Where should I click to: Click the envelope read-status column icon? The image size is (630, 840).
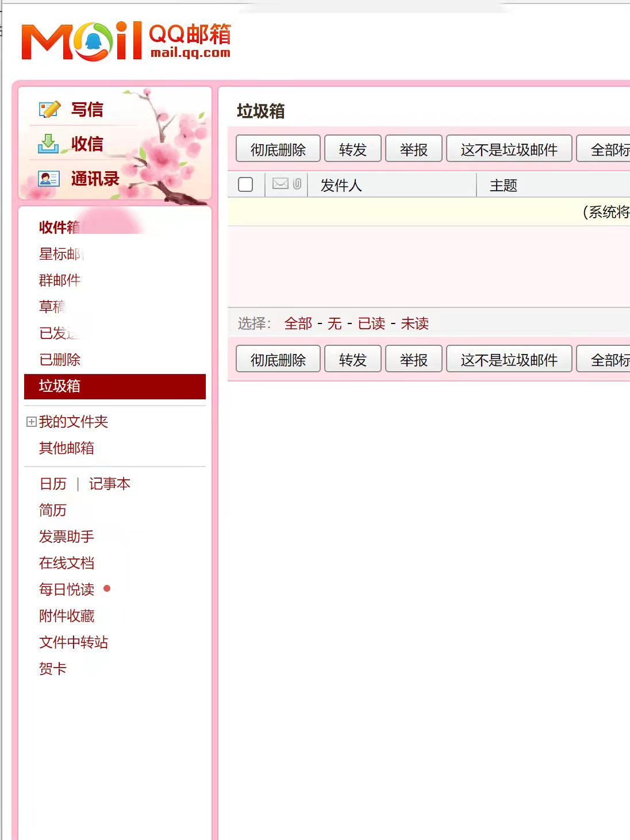pyautogui.click(x=281, y=184)
